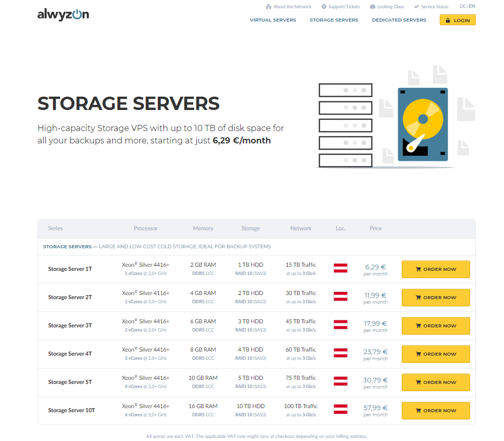
Task: Select the Storage Server 10T name
Action: 71,411
